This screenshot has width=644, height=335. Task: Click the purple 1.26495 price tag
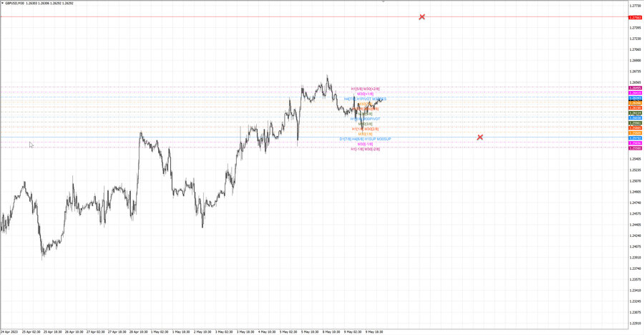[x=635, y=88]
